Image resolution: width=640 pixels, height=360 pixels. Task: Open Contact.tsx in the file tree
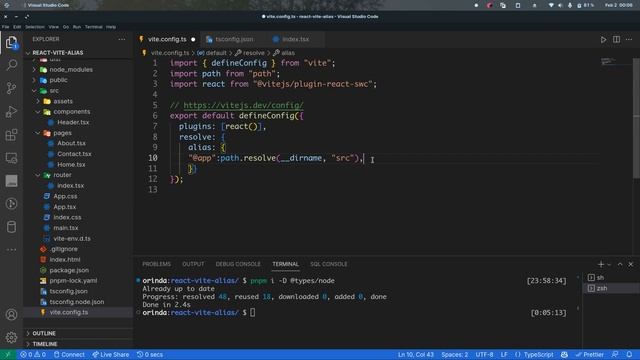click(x=74, y=154)
